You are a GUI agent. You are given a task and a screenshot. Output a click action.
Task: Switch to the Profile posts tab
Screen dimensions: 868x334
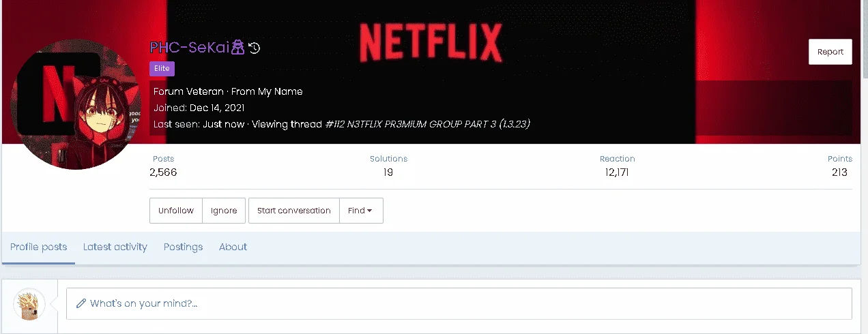pos(39,247)
